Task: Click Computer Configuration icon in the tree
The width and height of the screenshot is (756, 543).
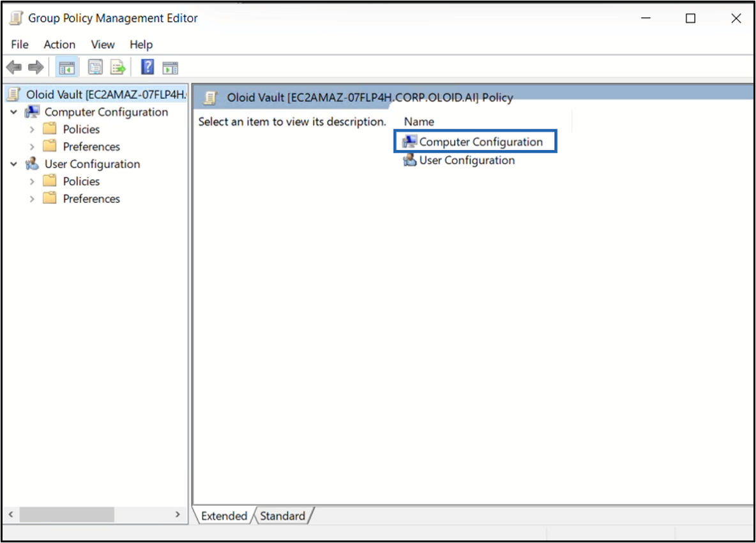Action: 33,112
